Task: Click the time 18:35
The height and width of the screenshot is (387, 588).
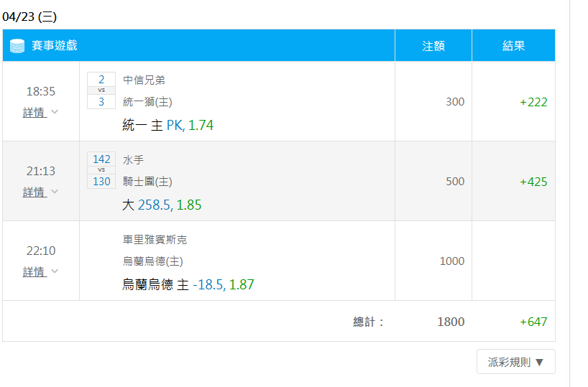Action: click(40, 91)
